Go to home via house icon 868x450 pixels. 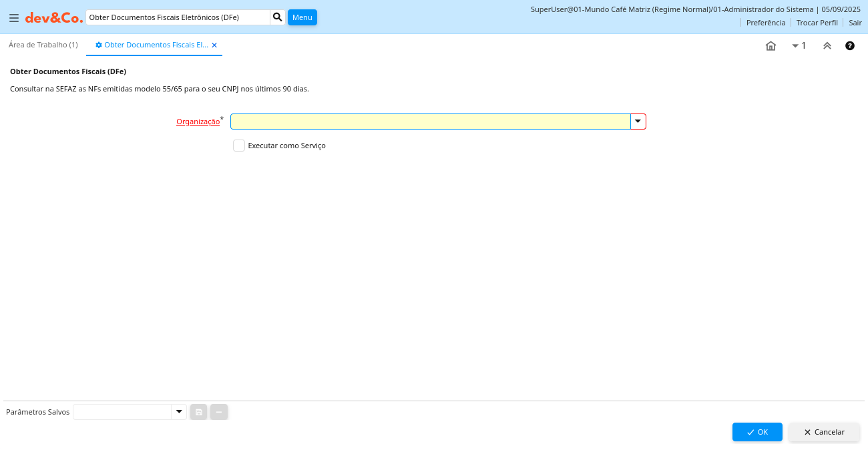[x=771, y=46]
